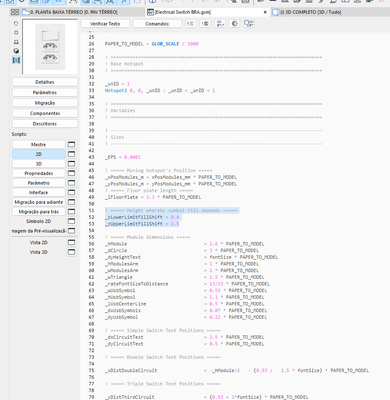390x400 pixels.
Task: Open Migração para adiante window icon
Action: tap(71, 202)
